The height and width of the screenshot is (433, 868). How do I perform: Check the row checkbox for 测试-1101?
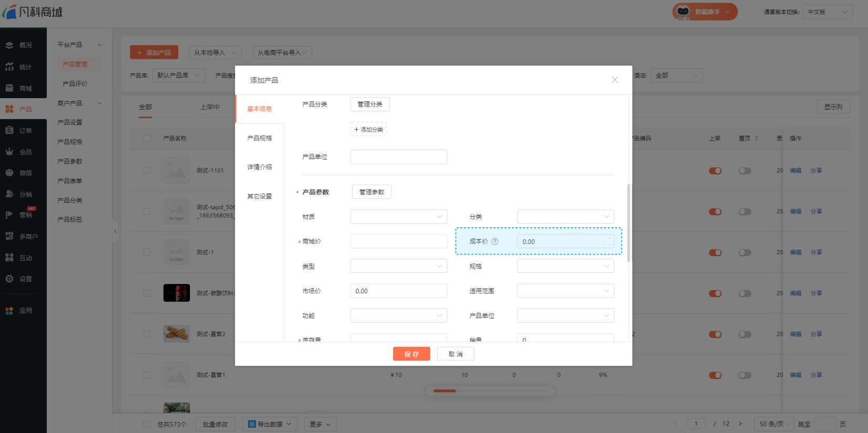click(147, 171)
